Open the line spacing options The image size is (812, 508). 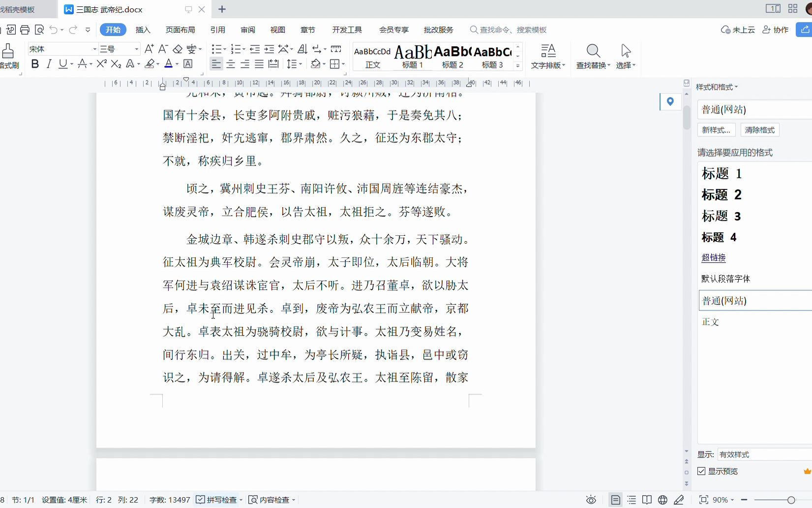[294, 64]
